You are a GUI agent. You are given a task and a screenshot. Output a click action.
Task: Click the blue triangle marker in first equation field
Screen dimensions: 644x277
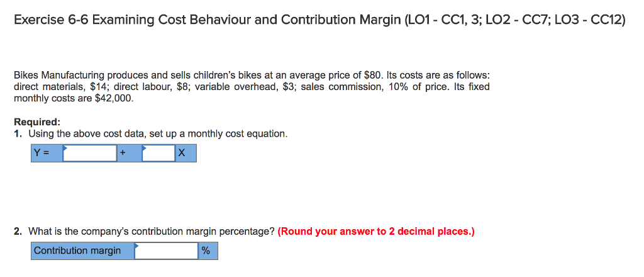[x=65, y=146]
